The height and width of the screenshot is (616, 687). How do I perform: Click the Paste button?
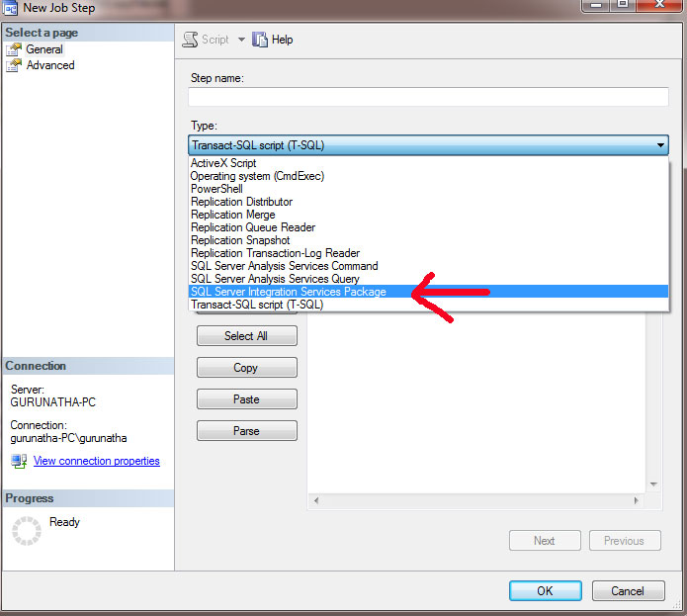(247, 399)
